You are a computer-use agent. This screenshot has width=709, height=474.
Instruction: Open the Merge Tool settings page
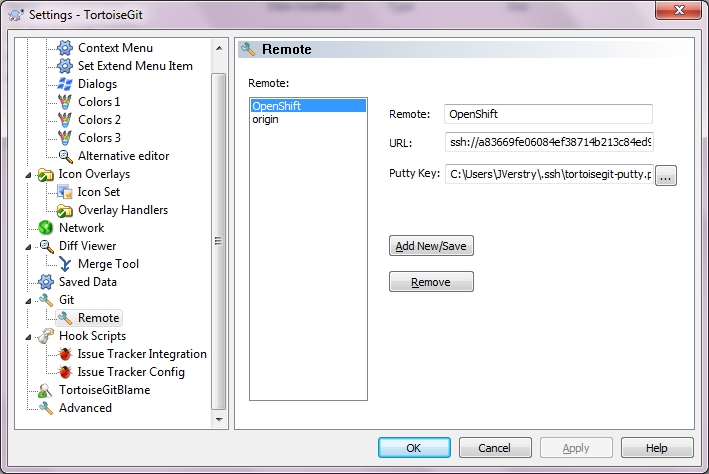click(108, 264)
